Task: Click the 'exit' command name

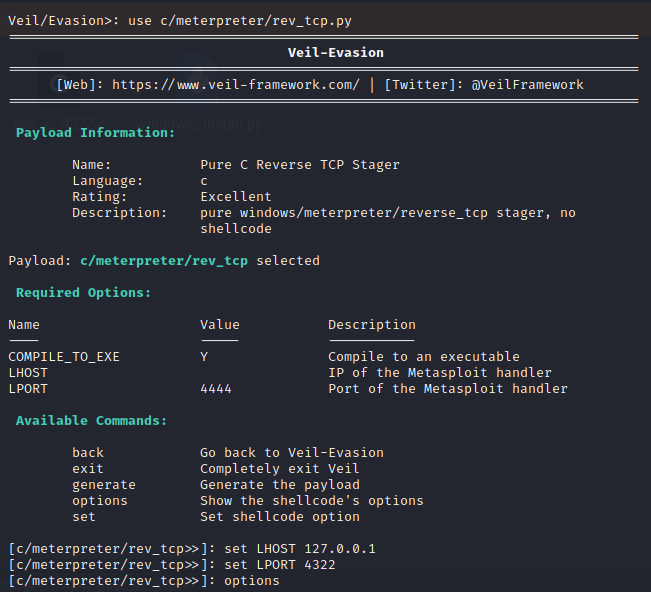Action: (x=88, y=469)
